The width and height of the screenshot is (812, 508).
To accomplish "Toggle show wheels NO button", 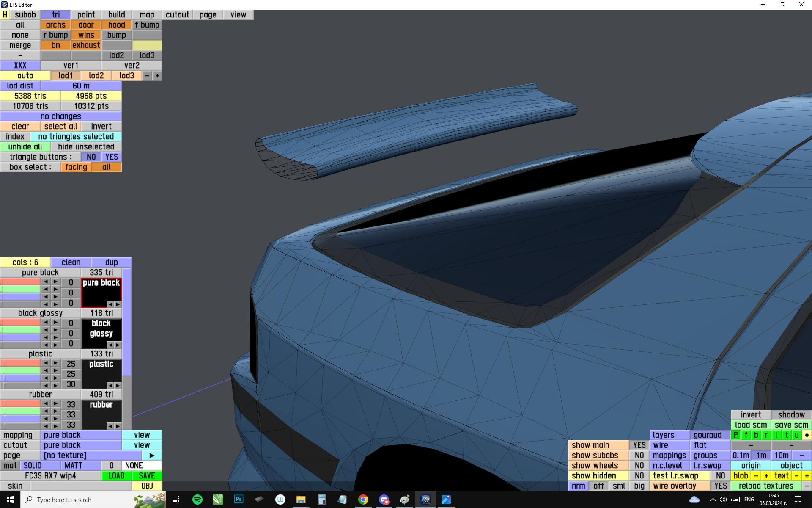I will click(639, 466).
